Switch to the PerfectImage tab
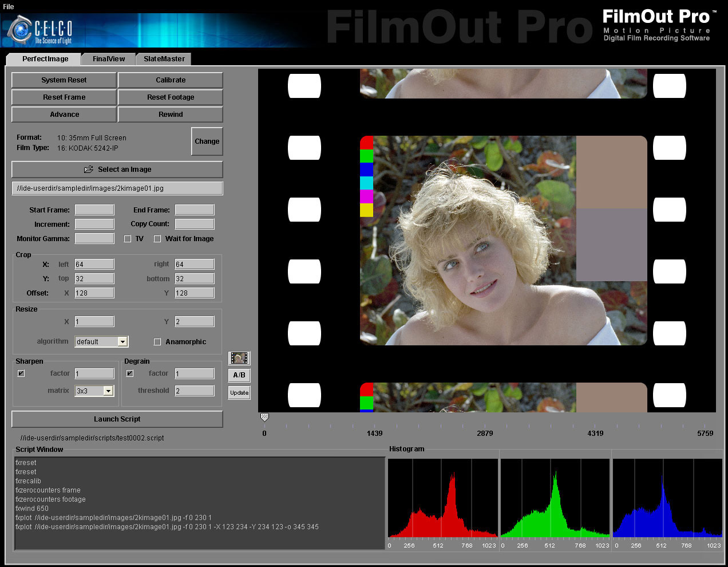The height and width of the screenshot is (567, 728). tap(45, 59)
